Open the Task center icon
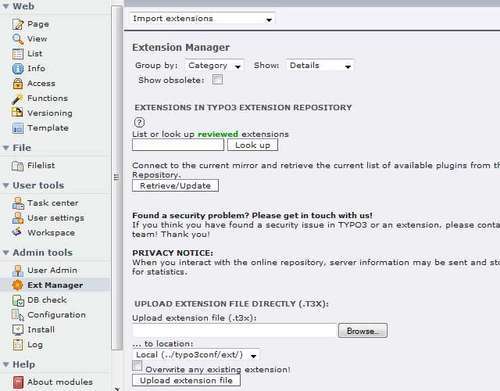This screenshot has height=391, width=500. click(x=18, y=203)
